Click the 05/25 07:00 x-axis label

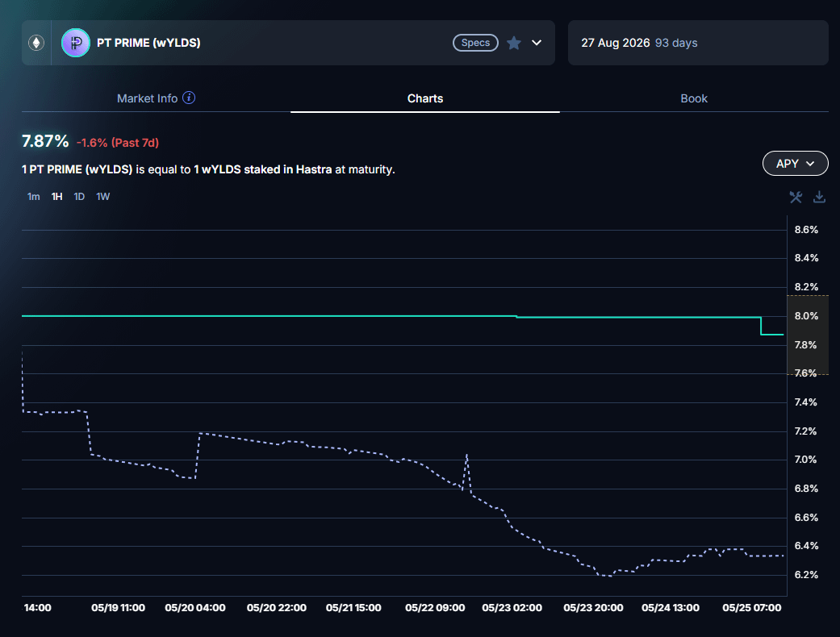(751, 607)
